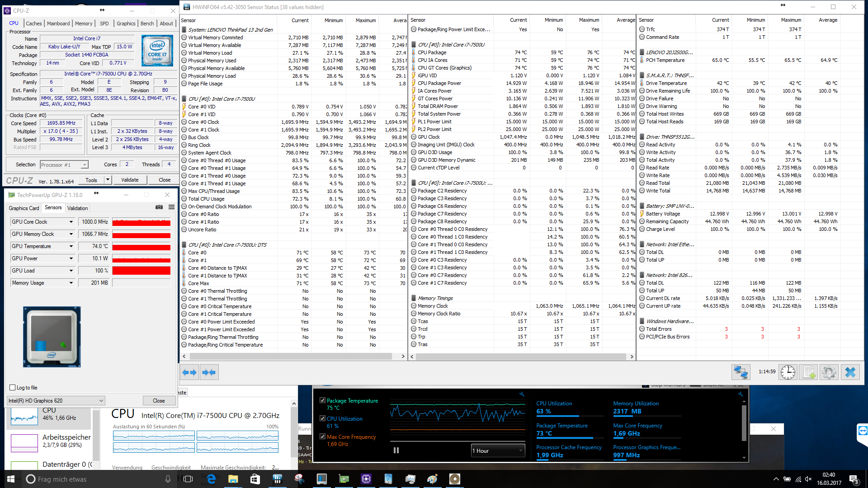Uncheck Max Core Frequency checkbox
868x488 pixels.
point(322,436)
